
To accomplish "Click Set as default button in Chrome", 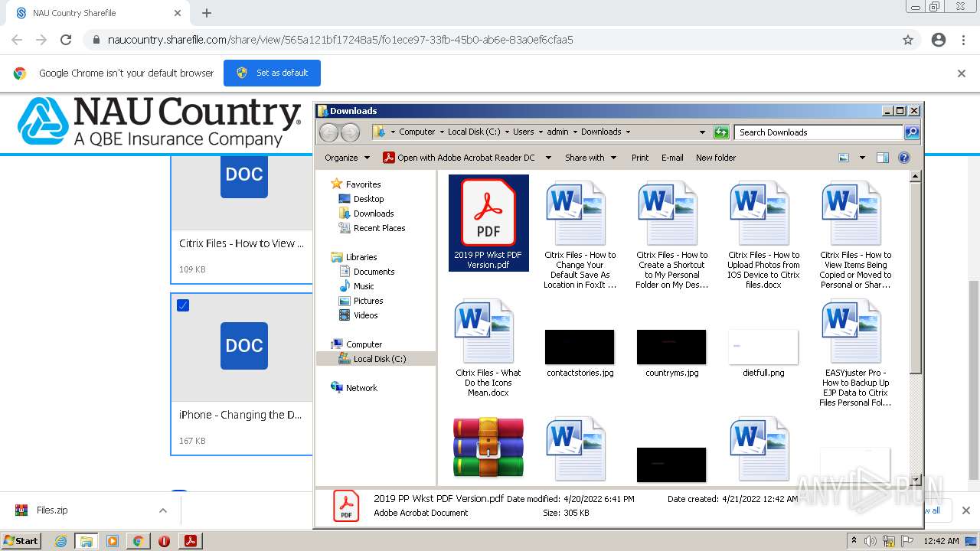I will coord(272,73).
